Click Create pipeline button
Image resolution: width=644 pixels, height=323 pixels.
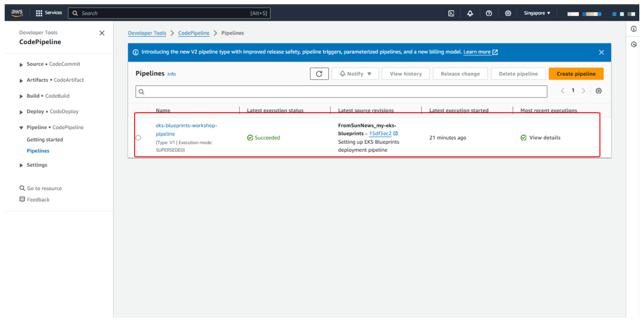click(x=576, y=74)
